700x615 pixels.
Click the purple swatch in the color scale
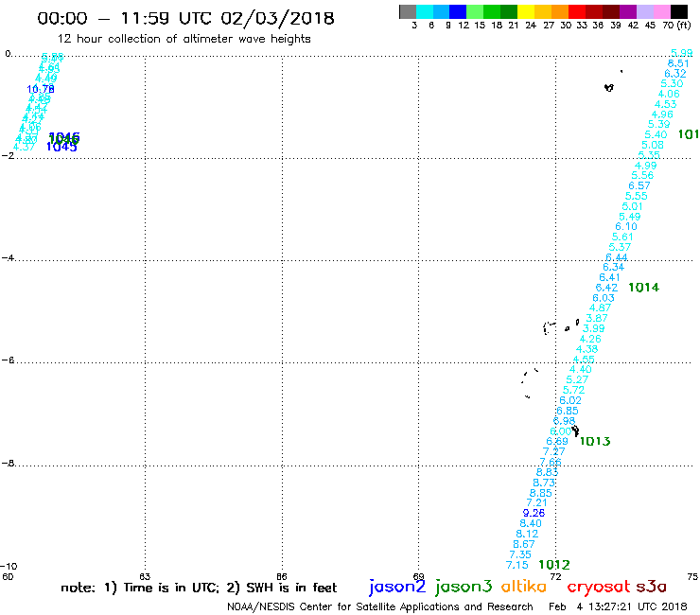[628, 11]
